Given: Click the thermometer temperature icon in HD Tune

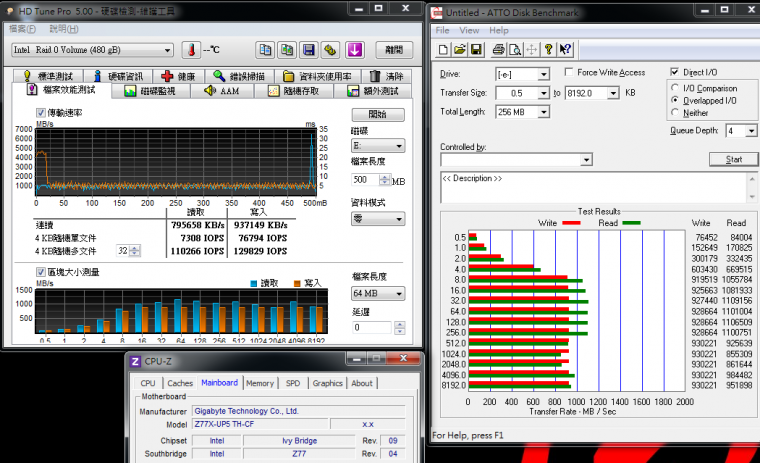Looking at the screenshot, I should 190,50.
